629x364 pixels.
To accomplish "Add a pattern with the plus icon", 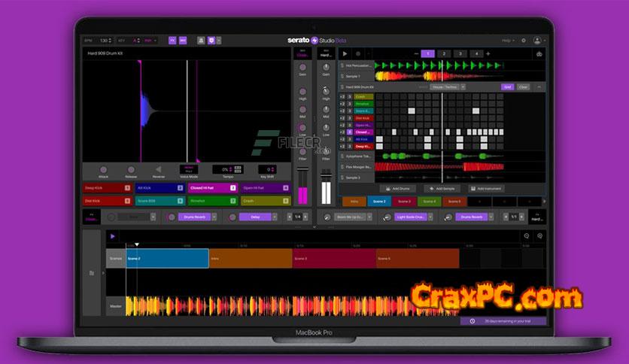I will click(x=488, y=54).
